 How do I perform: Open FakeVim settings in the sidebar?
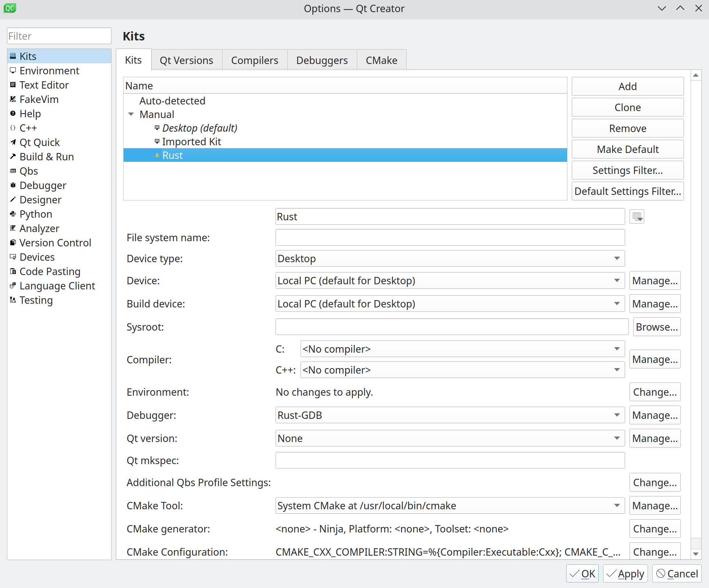(39, 99)
